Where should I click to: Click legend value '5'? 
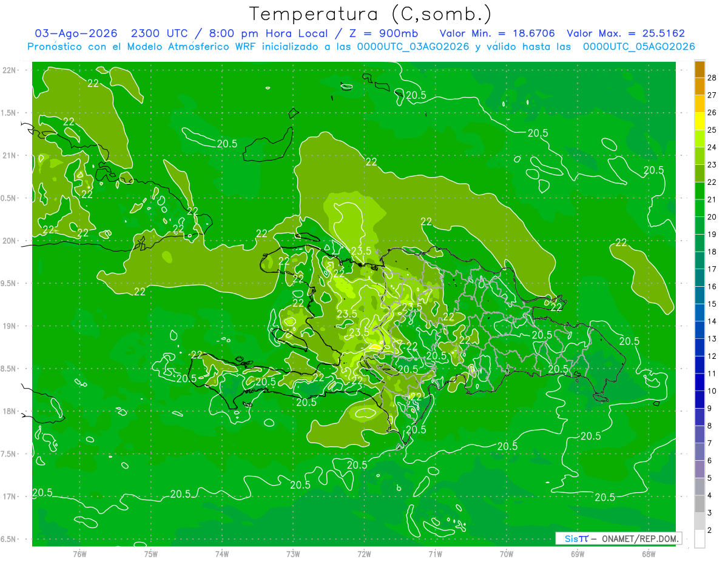tap(710, 478)
